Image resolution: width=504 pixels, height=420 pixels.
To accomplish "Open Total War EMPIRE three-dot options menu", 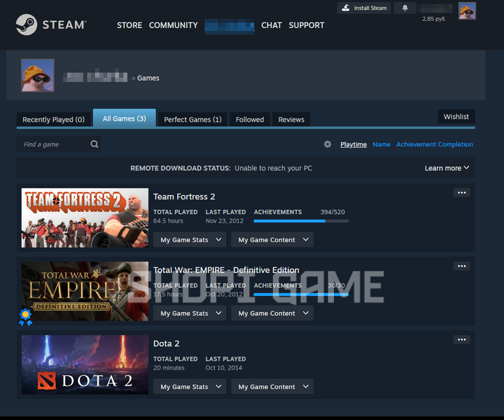I will coord(462,266).
